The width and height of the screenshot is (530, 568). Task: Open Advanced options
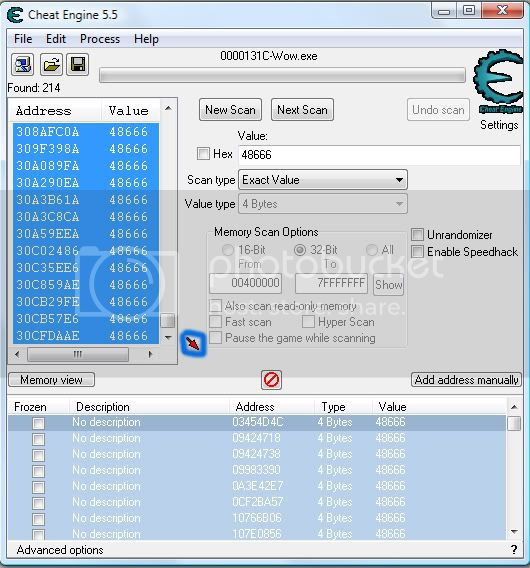pyautogui.click(x=60, y=550)
